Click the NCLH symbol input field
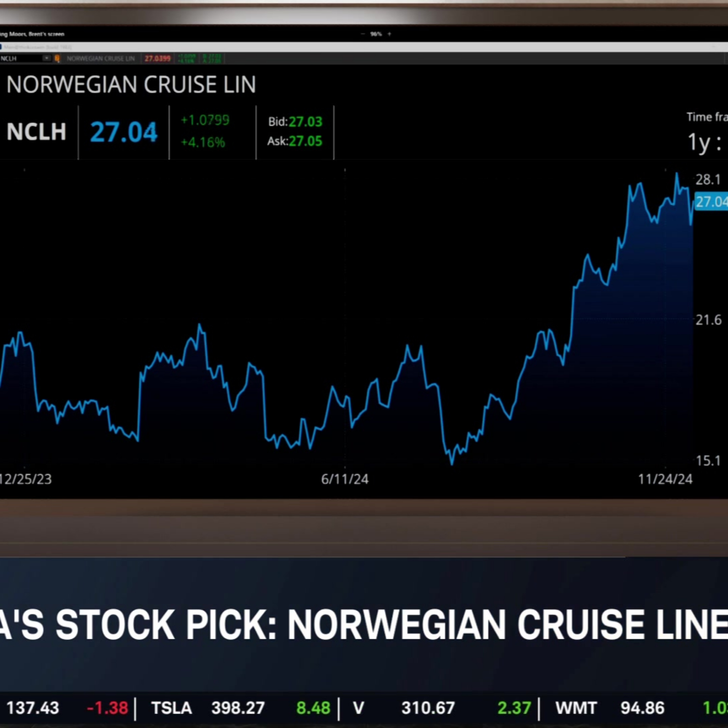This screenshot has height=728, width=728. 19,58
